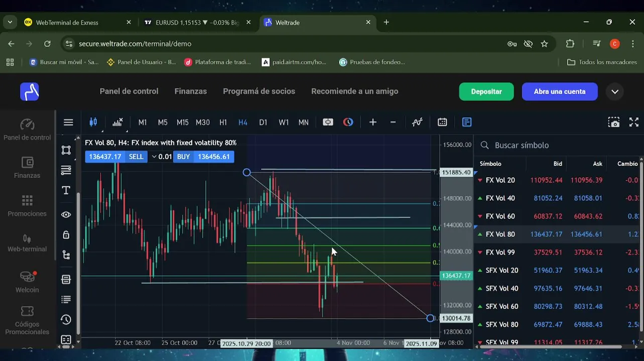The height and width of the screenshot is (361, 644).
Task: Open the object tree icon in left toolbar
Action: 66,255
